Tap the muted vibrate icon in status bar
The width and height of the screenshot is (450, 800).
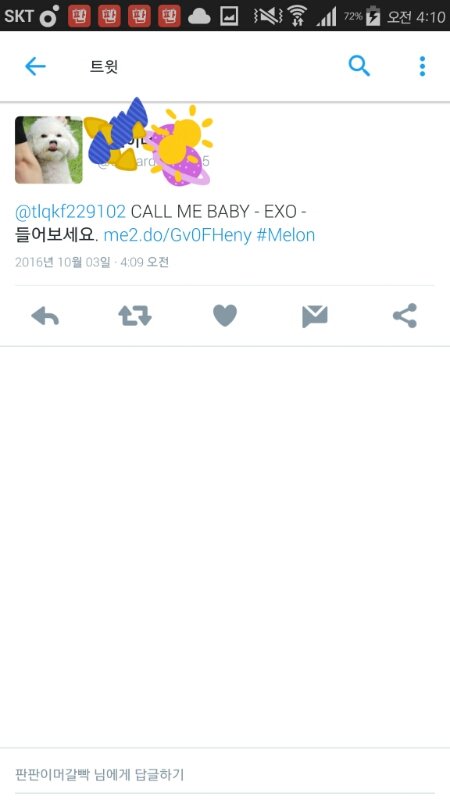coord(268,16)
